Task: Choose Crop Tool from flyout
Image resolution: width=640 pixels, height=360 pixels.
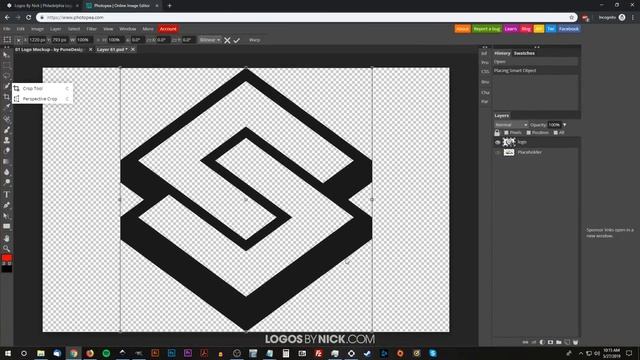Action: [42, 89]
